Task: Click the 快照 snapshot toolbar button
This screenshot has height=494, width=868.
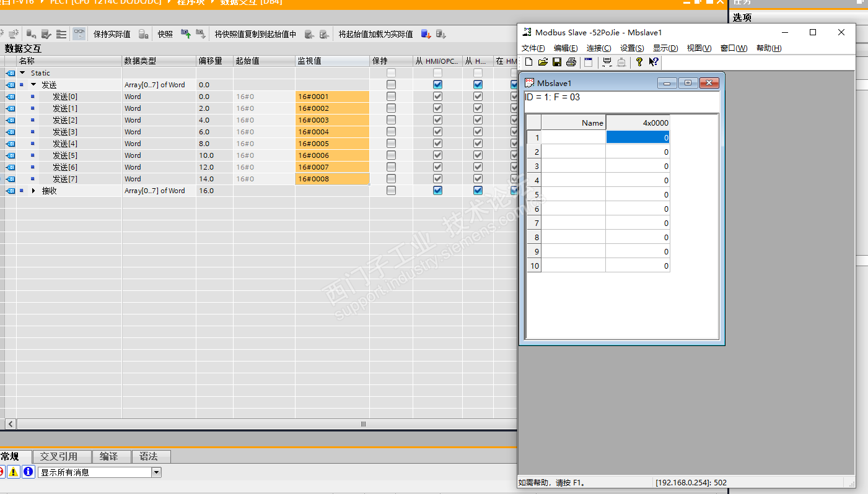Action: pyautogui.click(x=165, y=34)
